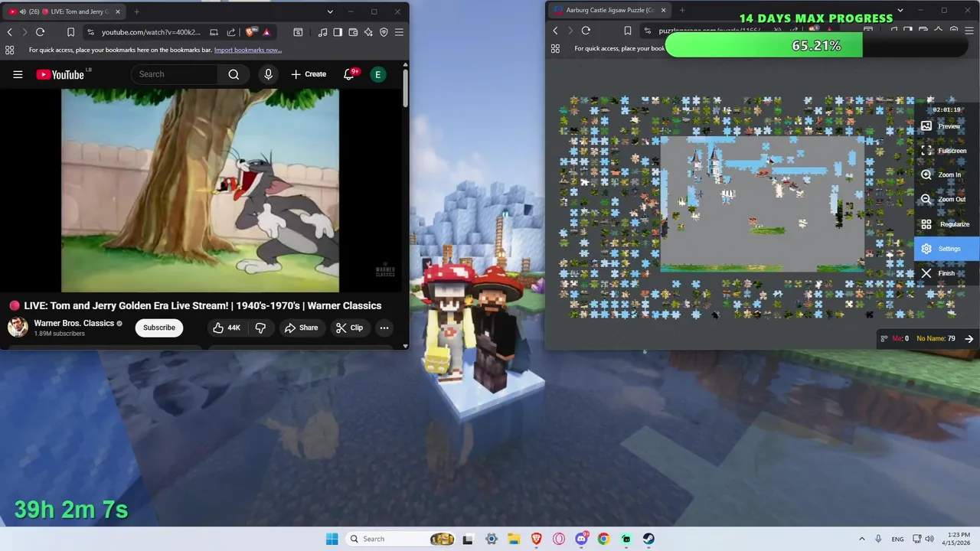Click Brave Shields icon in YouTube window
980x551 pixels.
click(250, 32)
